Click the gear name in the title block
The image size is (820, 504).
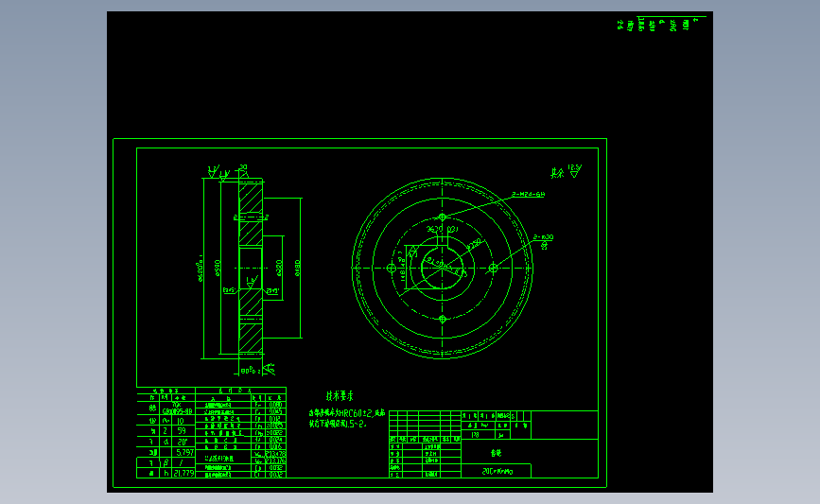tap(496, 453)
